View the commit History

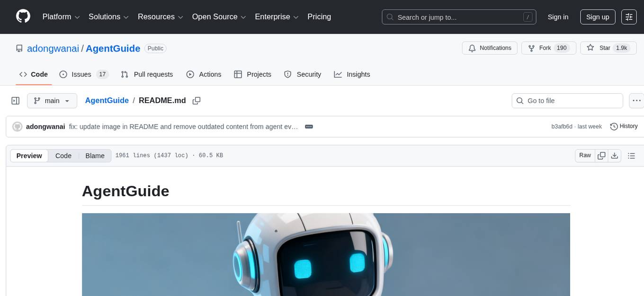point(624,126)
